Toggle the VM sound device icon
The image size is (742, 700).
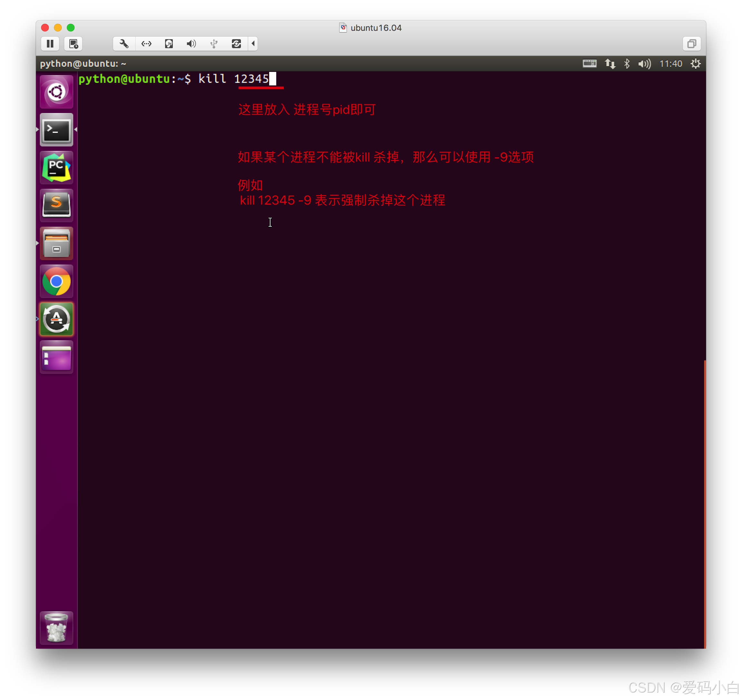pyautogui.click(x=191, y=44)
